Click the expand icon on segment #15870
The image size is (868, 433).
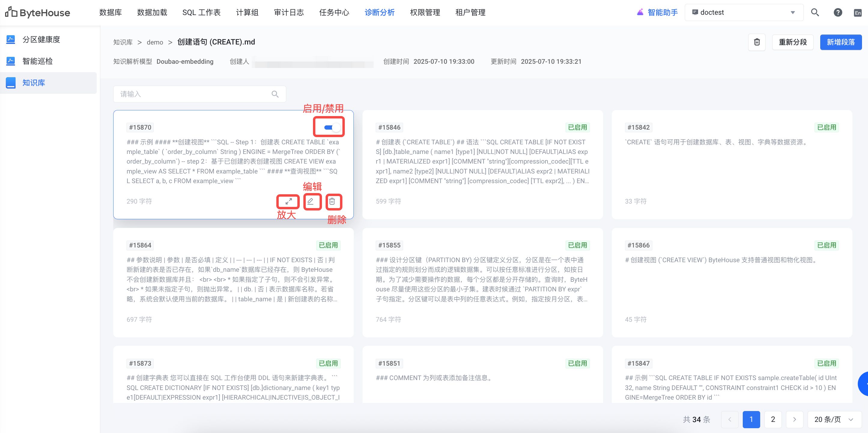coord(288,201)
